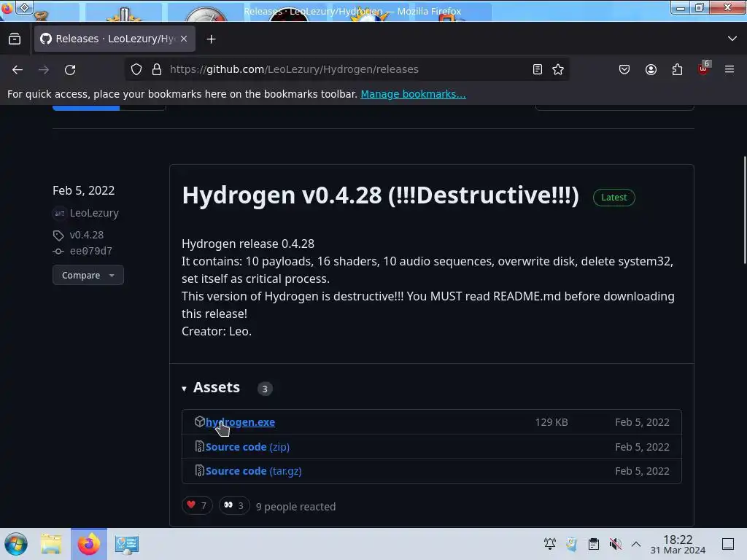Toggle muted volume tray icon
Viewport: 747px width, 560px height.
point(615,544)
